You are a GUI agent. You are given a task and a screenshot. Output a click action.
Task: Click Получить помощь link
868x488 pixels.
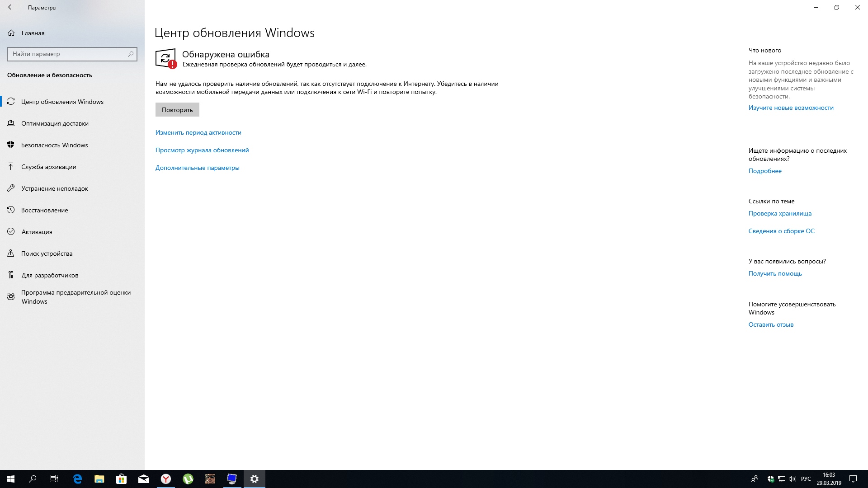[775, 273]
